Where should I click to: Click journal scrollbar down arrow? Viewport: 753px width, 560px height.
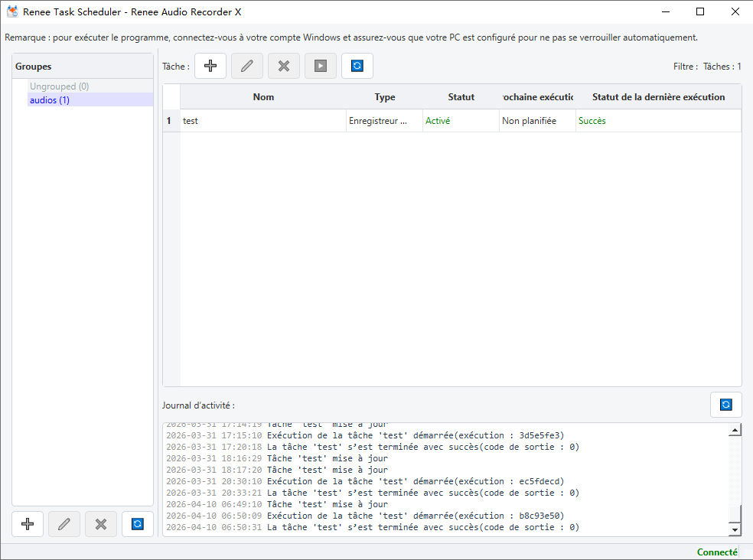735,529
